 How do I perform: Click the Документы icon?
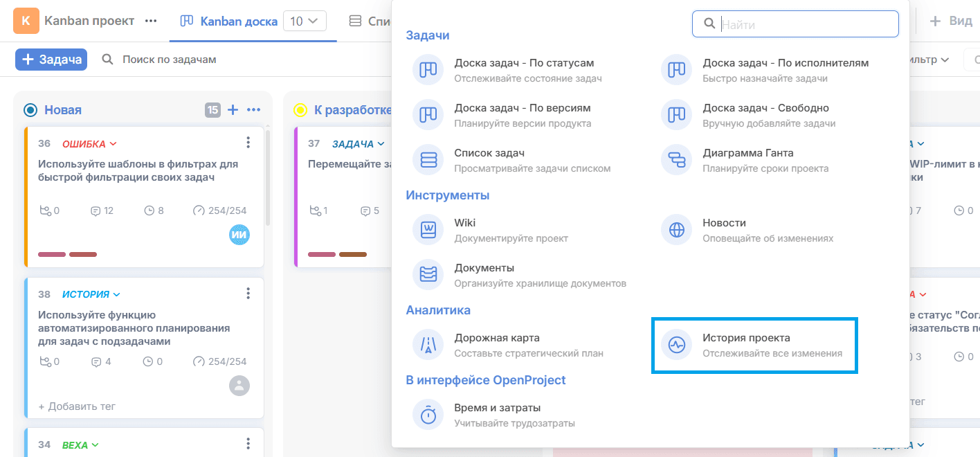point(428,275)
